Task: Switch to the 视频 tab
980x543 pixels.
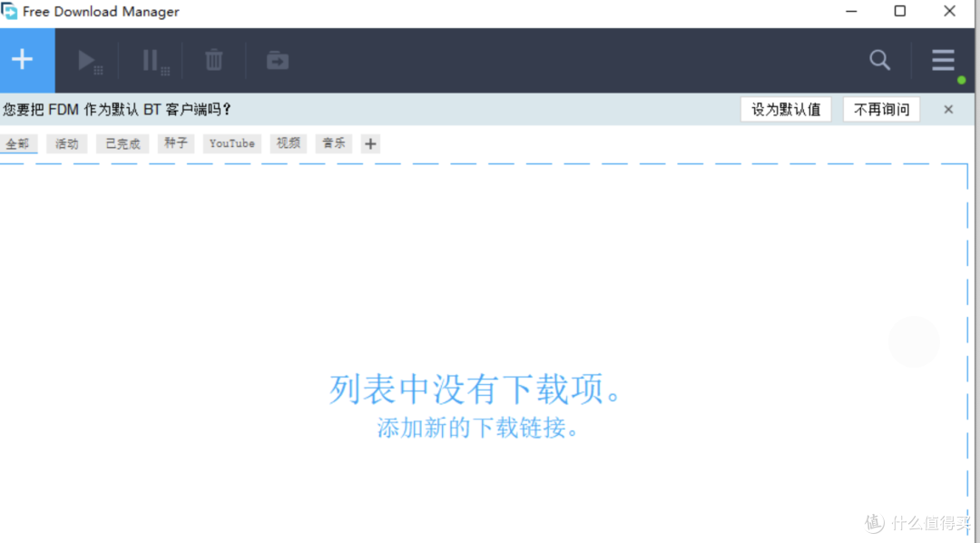Action: pos(287,143)
